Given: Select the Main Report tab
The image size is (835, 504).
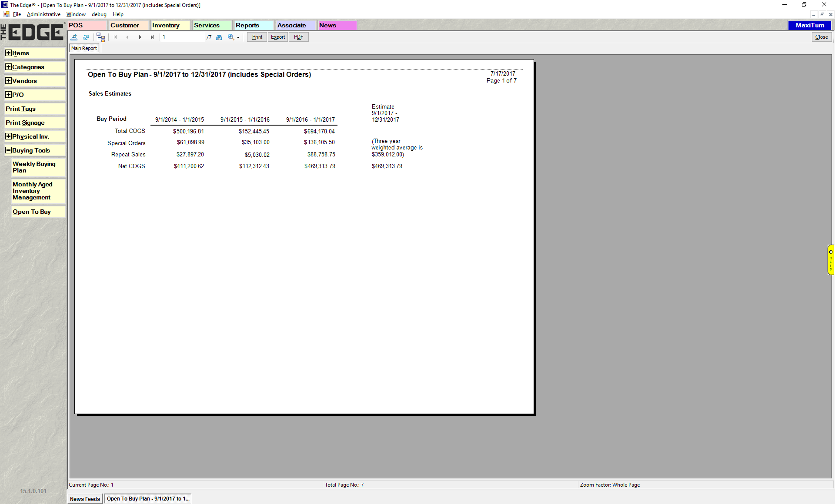Looking at the screenshot, I should (84, 48).
